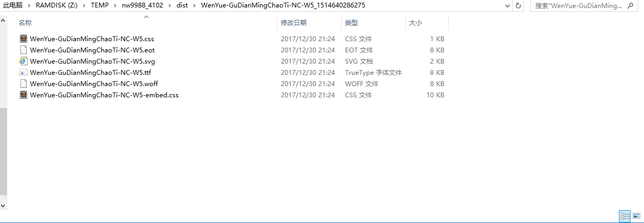644x223 pixels.
Task: Focus the folder search box
Action: 586,5
